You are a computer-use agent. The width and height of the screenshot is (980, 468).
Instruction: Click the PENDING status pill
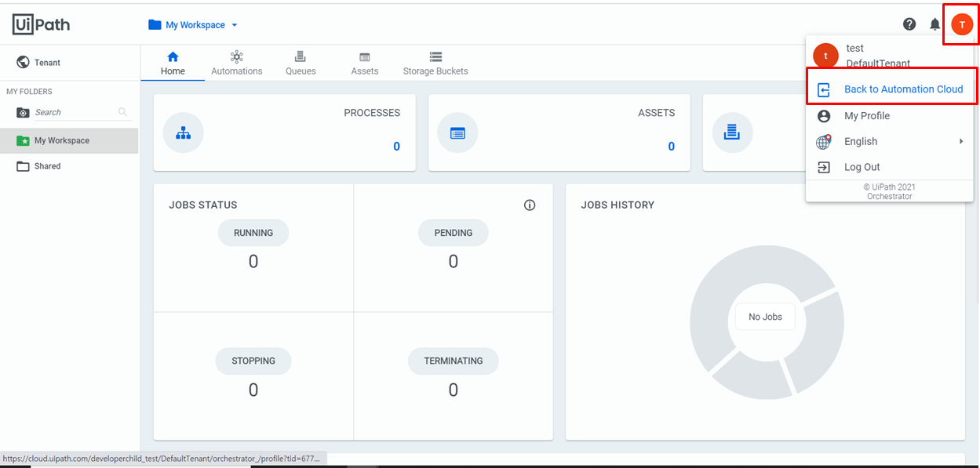coord(454,233)
